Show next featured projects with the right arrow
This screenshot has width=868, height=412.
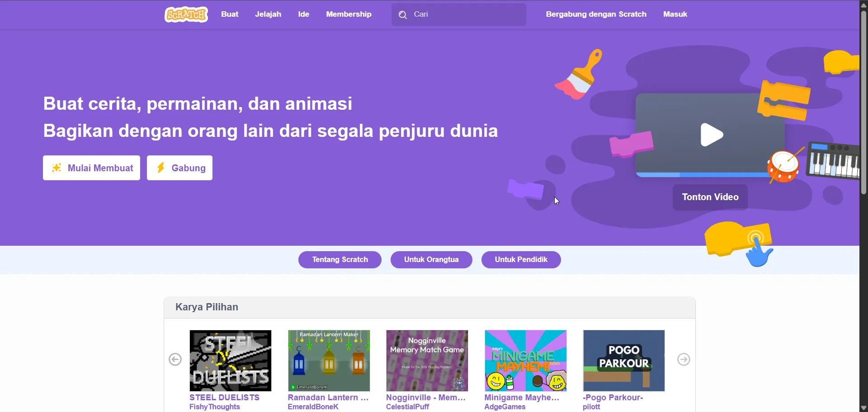pyautogui.click(x=683, y=359)
